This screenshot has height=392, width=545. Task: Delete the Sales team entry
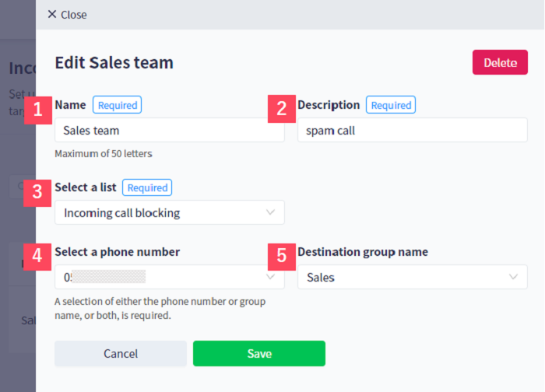[500, 62]
